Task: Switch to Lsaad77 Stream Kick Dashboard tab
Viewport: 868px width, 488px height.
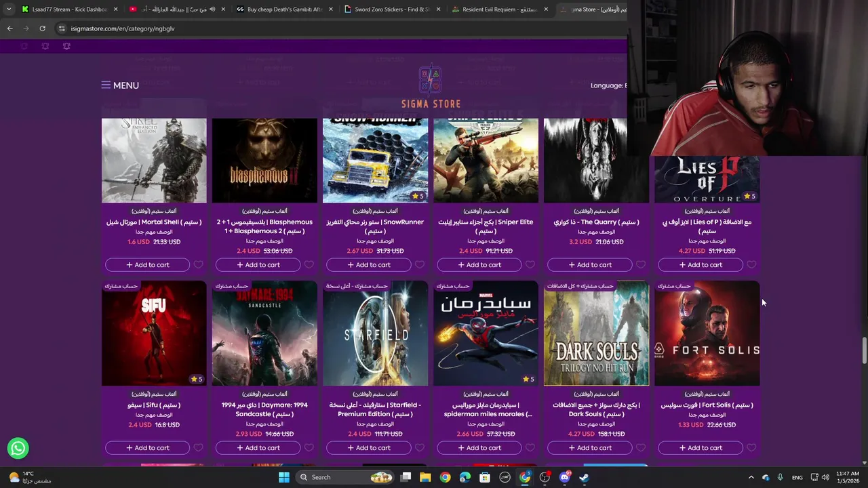Action: tap(69, 9)
